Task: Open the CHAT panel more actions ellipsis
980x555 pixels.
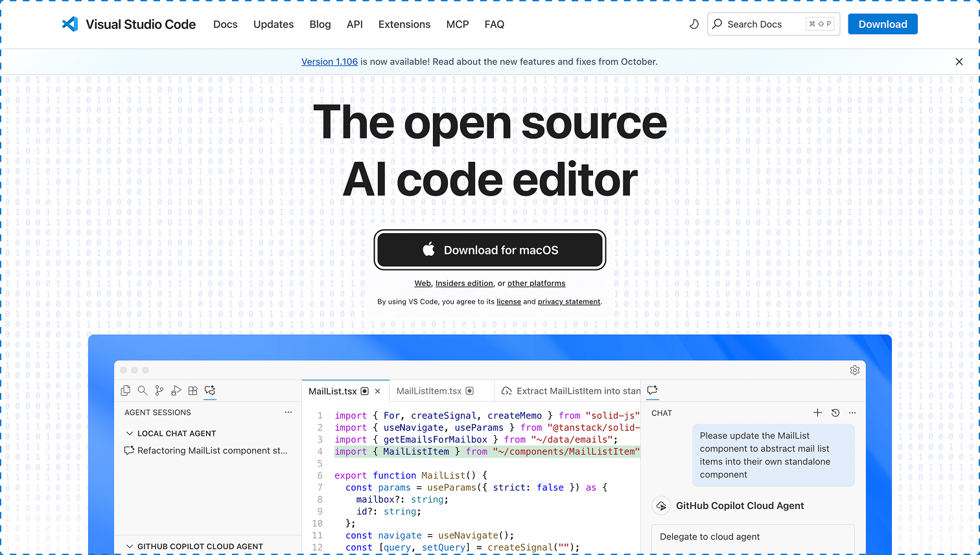Action: pos(852,413)
